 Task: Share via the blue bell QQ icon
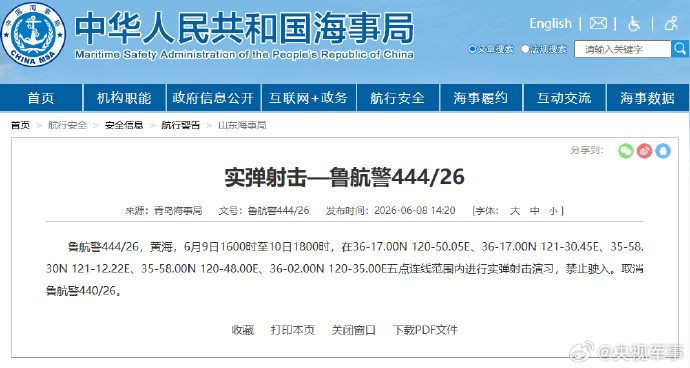[663, 151]
